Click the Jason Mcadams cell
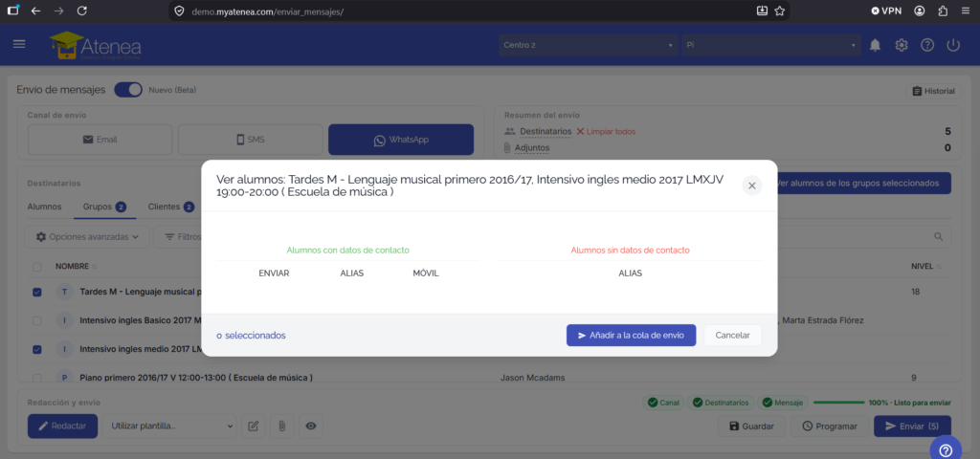The width and height of the screenshot is (980, 459). tap(530, 378)
